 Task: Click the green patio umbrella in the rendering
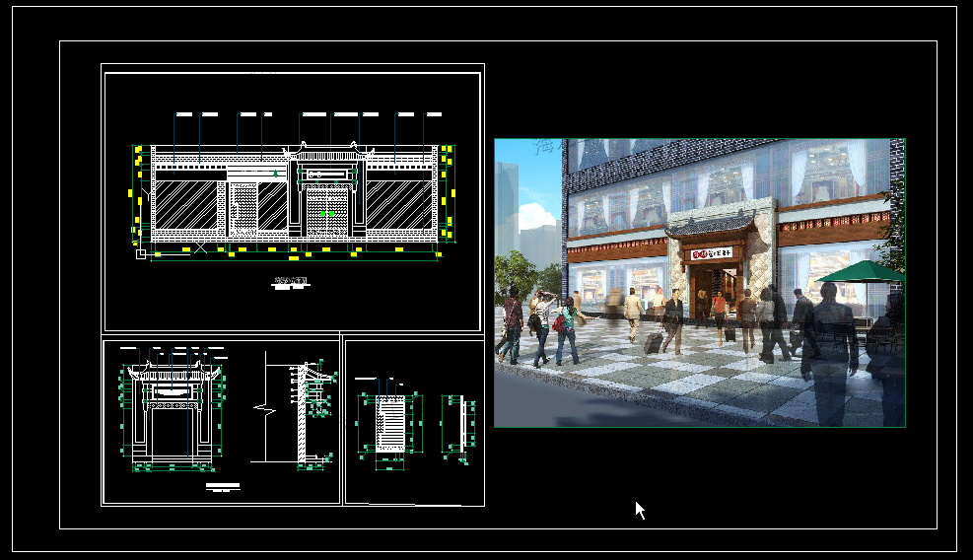click(x=862, y=270)
